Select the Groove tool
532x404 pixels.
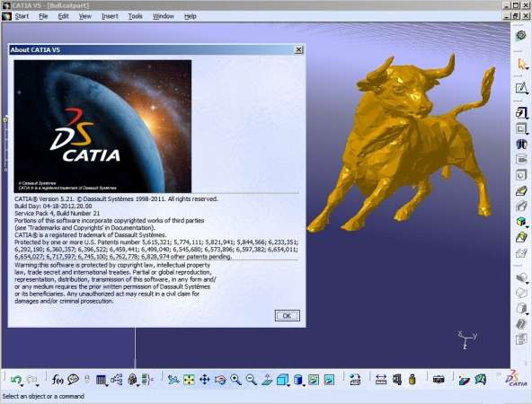pyautogui.click(x=521, y=159)
